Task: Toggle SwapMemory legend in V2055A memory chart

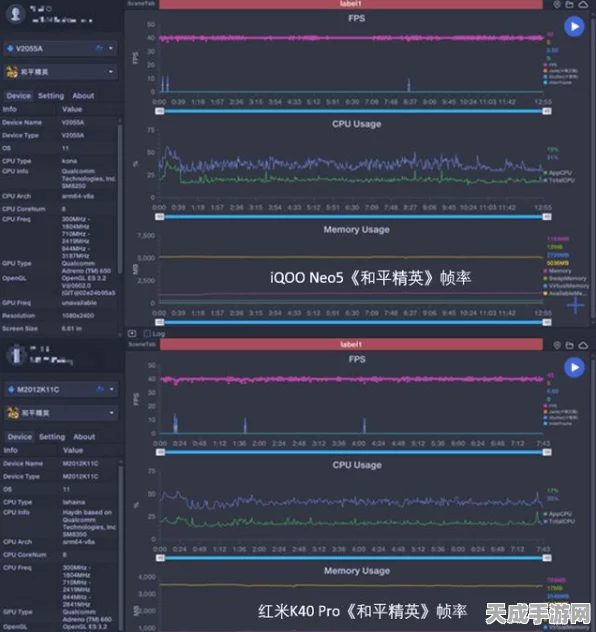Action: coord(565,279)
